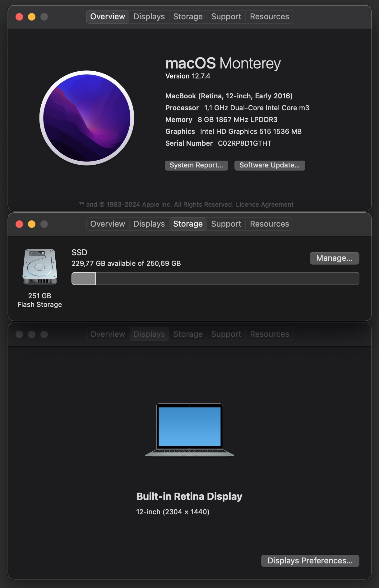Minimize the Overview window with yellow button
This screenshot has height=588, width=379.
pyautogui.click(x=32, y=17)
